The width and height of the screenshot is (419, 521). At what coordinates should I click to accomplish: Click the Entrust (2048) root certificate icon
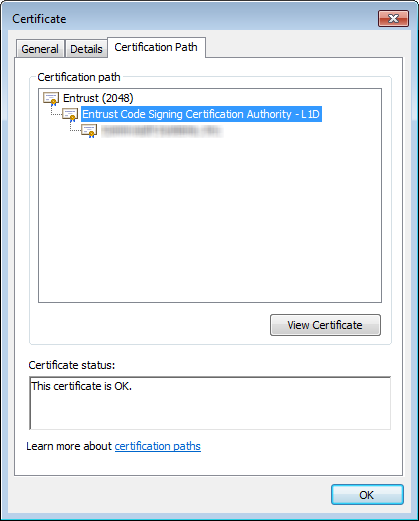(x=51, y=99)
